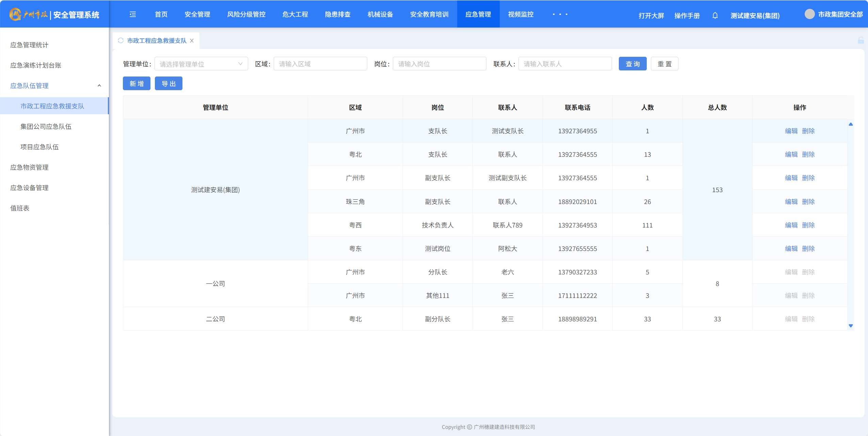The height and width of the screenshot is (436, 868).
Task: Open the 管理单位 dropdown
Action: [201, 64]
